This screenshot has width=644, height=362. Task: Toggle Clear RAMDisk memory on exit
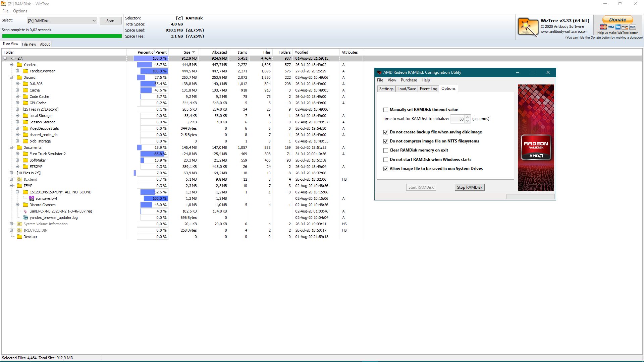386,150
